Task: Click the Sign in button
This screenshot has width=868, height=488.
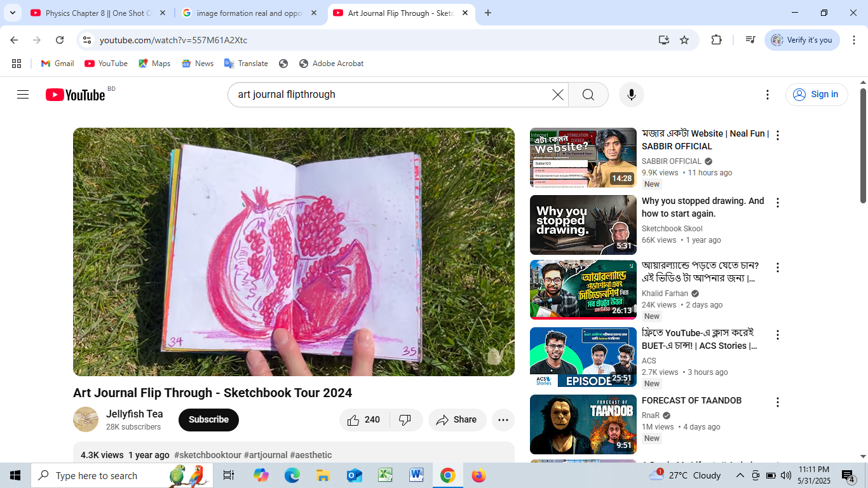Action: [817, 95]
